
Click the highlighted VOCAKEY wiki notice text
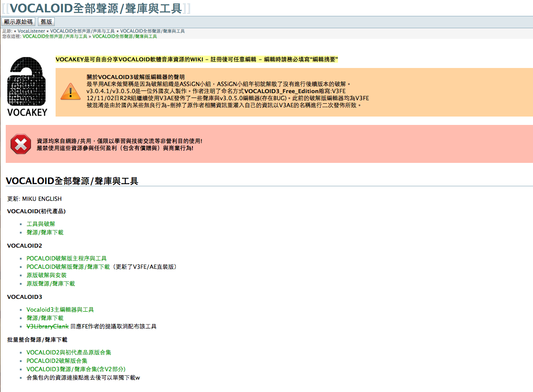click(x=197, y=59)
